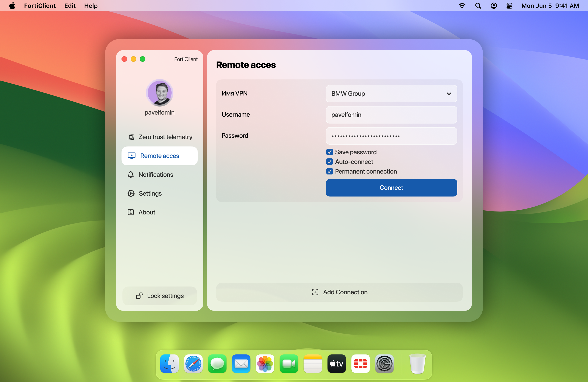Open Settings from the sidebar gear icon
The image size is (588, 382).
point(131,193)
